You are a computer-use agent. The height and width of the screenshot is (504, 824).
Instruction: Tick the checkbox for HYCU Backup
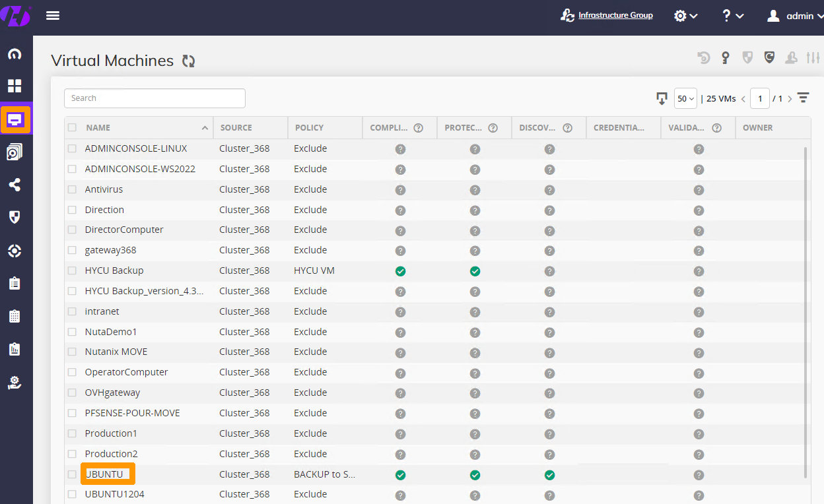[72, 270]
